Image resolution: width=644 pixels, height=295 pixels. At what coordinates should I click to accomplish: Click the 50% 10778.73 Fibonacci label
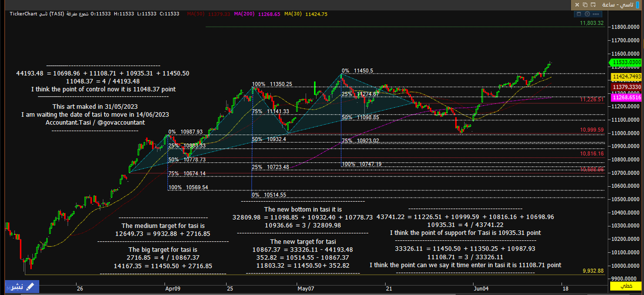tap(187, 159)
